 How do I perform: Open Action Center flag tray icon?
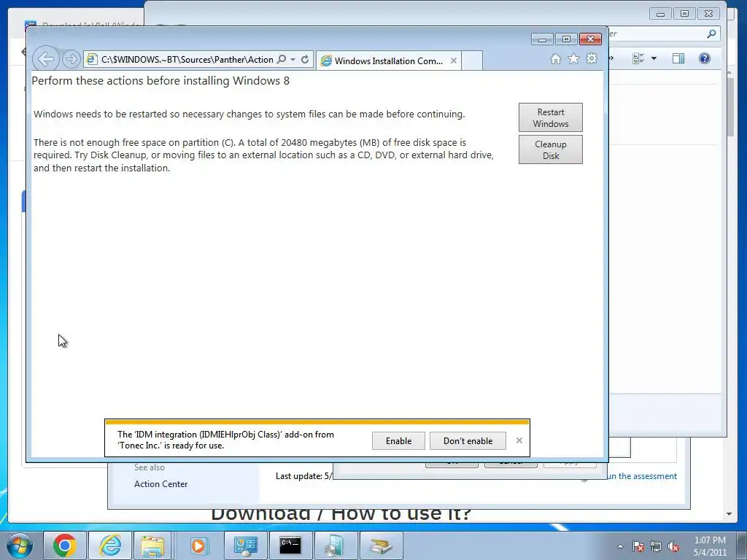point(638,546)
